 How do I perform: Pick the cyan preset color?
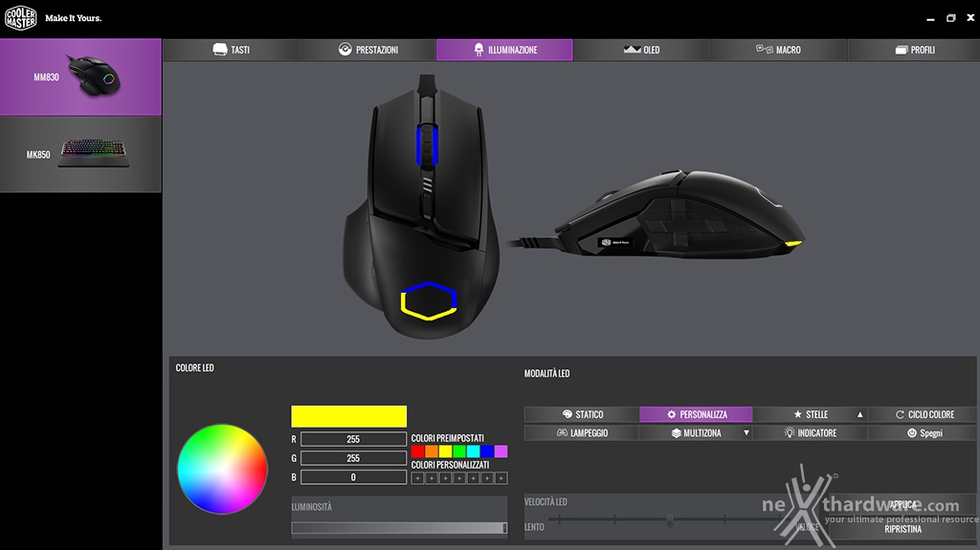click(x=473, y=451)
